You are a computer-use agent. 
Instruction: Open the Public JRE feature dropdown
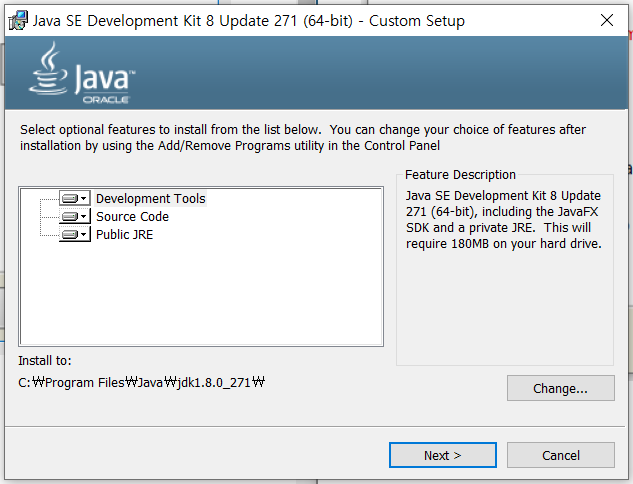coord(75,235)
